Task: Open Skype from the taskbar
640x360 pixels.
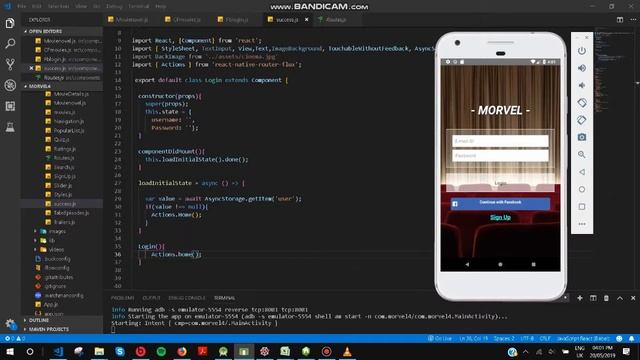Action: (120, 351)
